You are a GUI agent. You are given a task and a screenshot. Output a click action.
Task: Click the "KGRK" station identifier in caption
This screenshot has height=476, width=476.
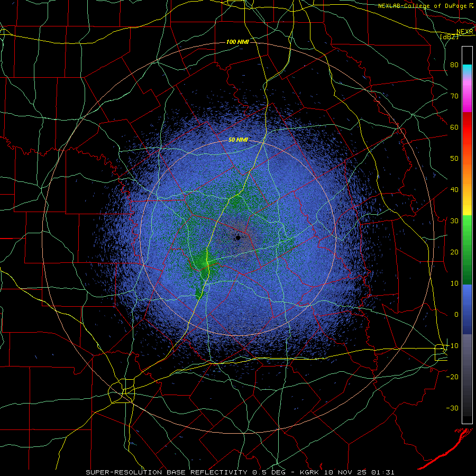point(309,472)
